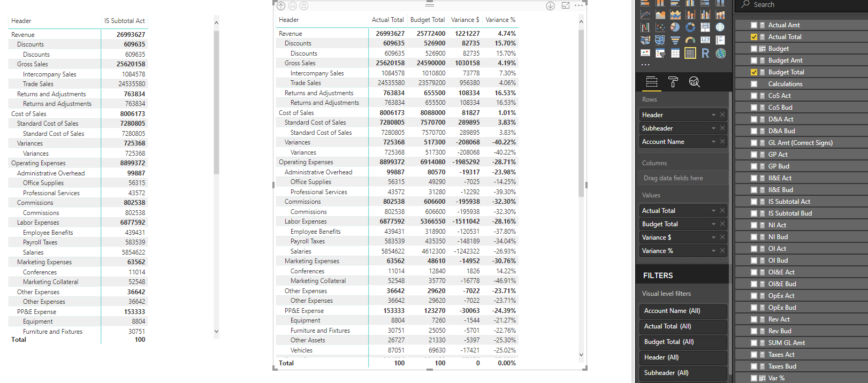Select the ribbon chart visualization
This screenshot has width=868, height=383.
click(x=720, y=14)
